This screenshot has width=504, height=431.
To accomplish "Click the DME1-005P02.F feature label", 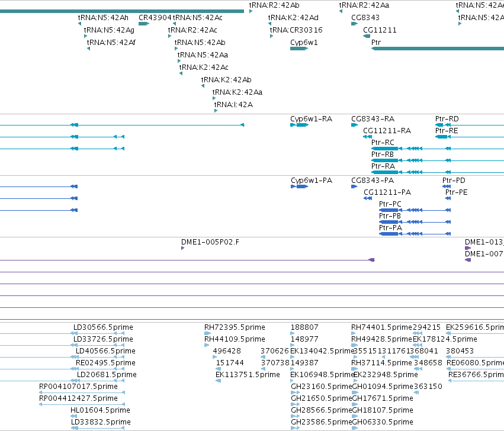I will tap(210, 242).
